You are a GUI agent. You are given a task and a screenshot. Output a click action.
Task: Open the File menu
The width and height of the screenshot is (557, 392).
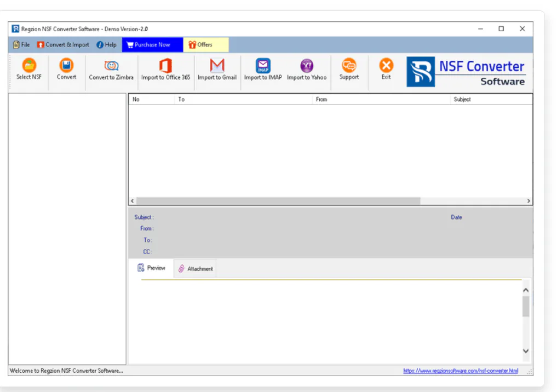coord(21,45)
